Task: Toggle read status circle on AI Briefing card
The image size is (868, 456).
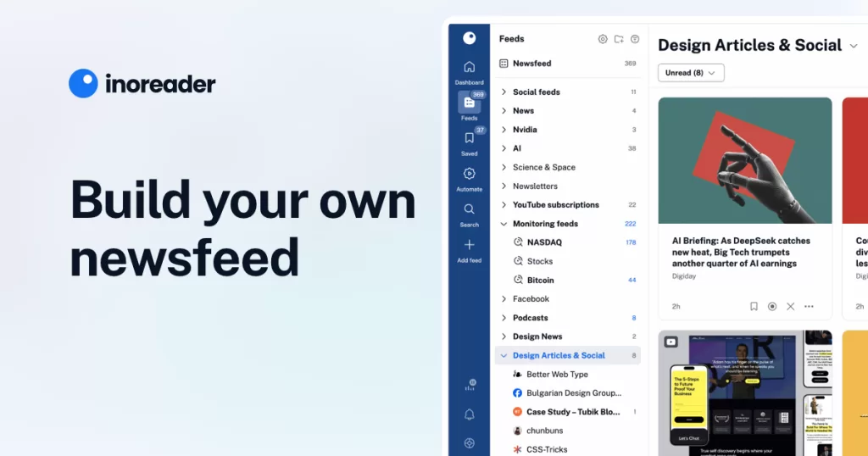Action: 772,306
